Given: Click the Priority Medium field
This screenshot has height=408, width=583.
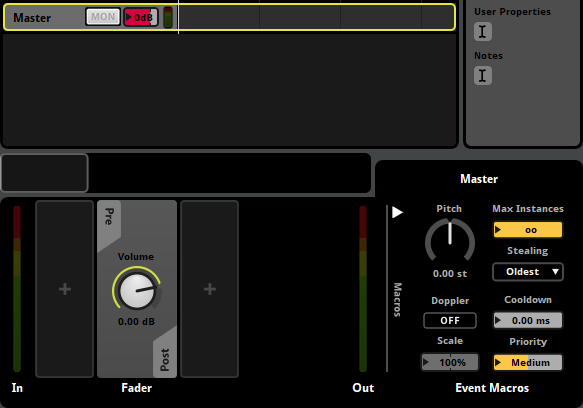Looking at the screenshot, I should point(528,362).
